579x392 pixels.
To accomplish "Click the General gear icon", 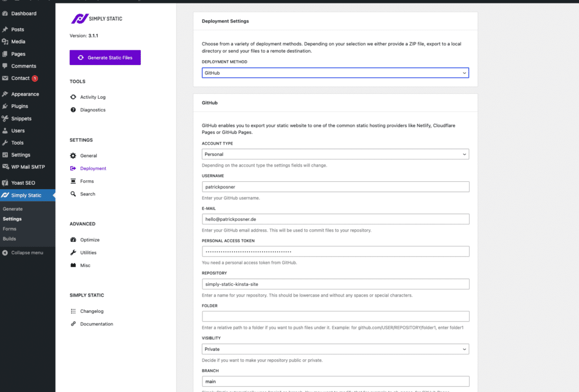I will pos(73,156).
